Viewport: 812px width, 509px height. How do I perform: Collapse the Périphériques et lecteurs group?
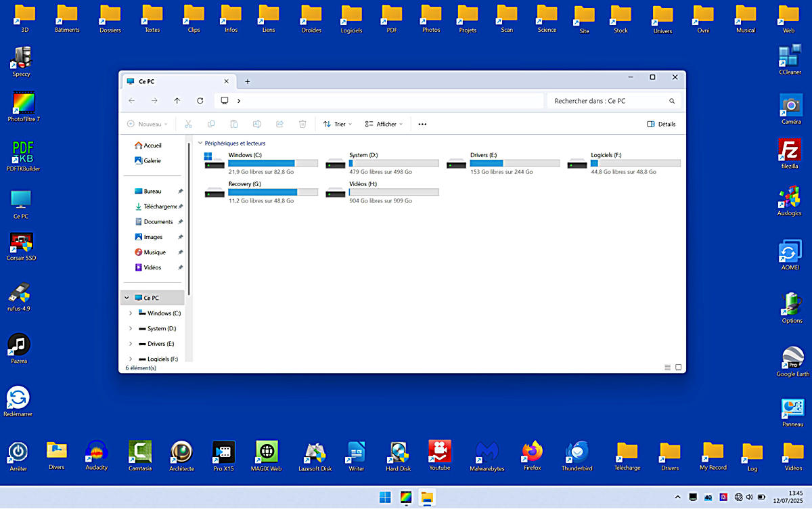[x=200, y=143]
